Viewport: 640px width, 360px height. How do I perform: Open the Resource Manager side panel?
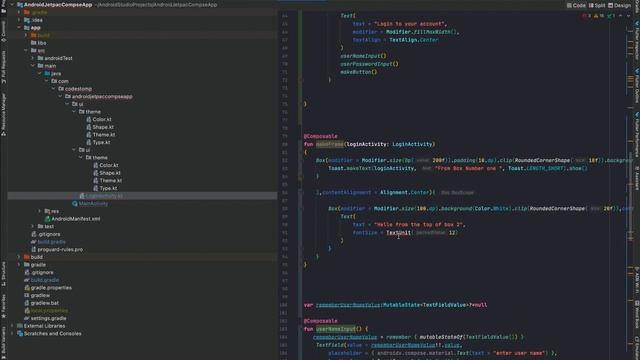tap(3, 114)
